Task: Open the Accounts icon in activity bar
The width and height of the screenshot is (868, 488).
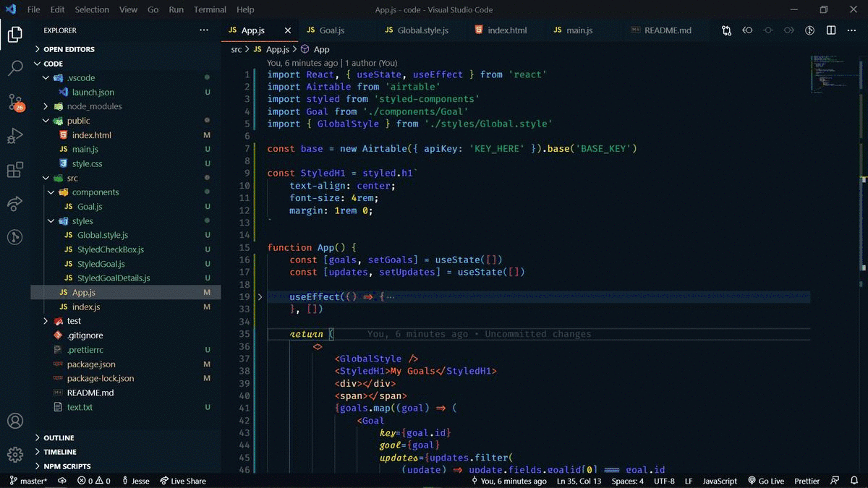Action: point(16,420)
